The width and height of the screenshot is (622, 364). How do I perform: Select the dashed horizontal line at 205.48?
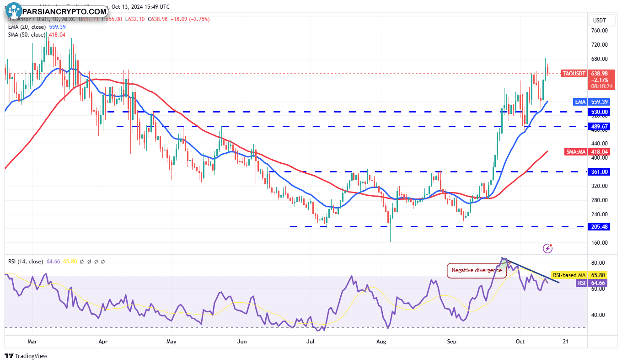click(x=438, y=226)
